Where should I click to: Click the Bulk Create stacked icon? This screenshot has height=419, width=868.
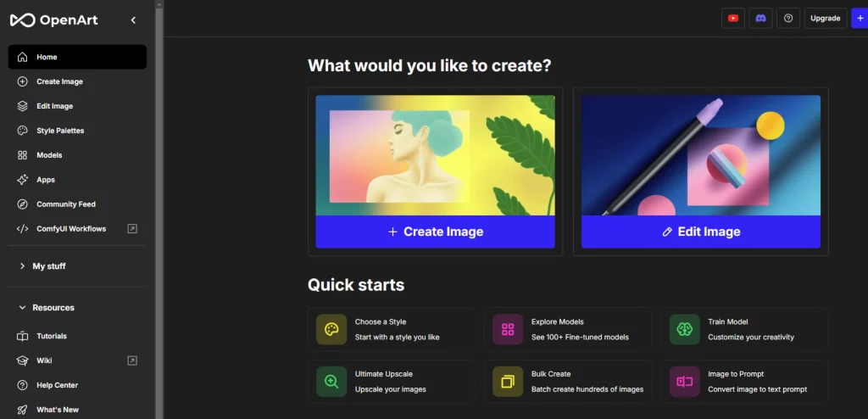click(x=508, y=382)
